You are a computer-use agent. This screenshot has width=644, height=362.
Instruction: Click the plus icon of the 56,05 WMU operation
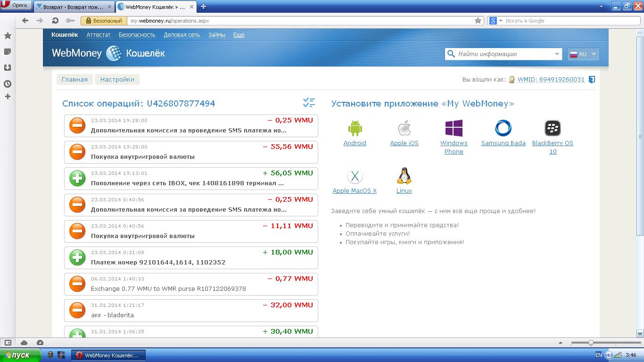pos(77,178)
